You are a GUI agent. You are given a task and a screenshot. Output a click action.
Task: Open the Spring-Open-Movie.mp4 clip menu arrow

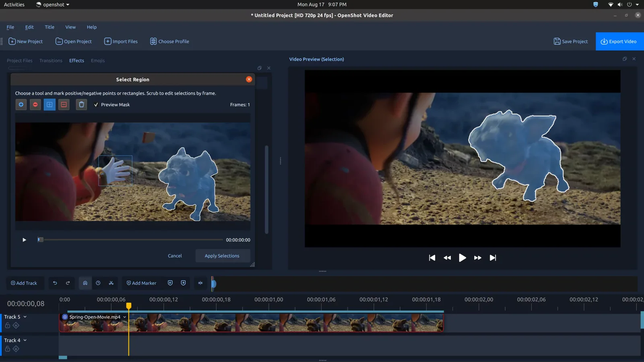[125, 317]
